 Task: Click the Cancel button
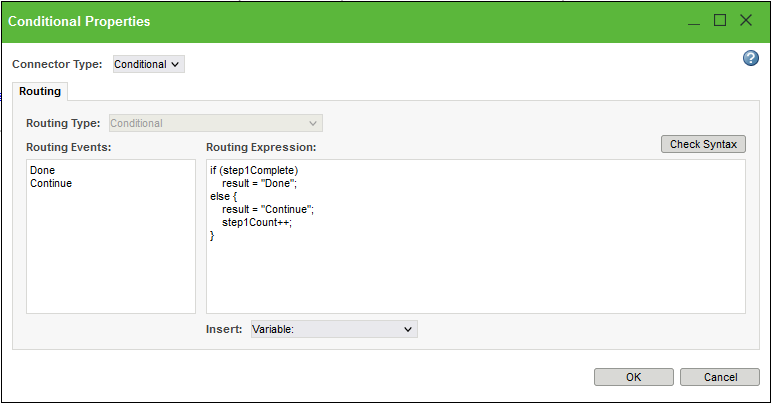[x=720, y=377]
